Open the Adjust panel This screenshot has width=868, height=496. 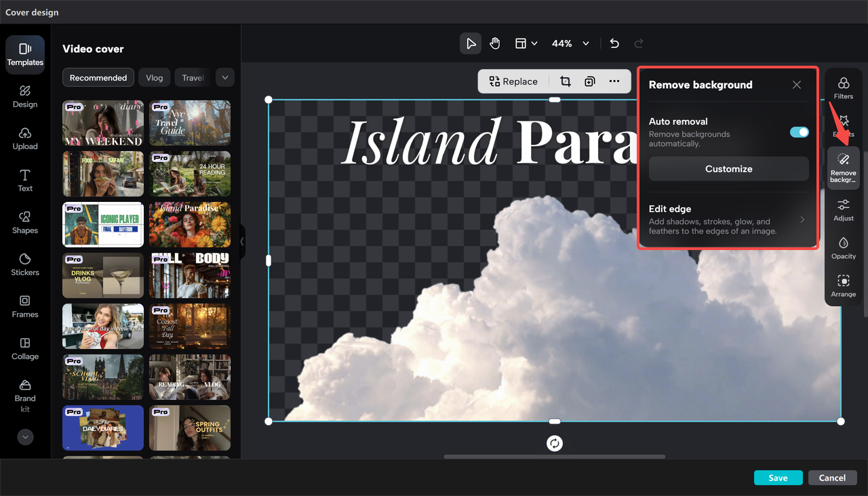point(843,209)
